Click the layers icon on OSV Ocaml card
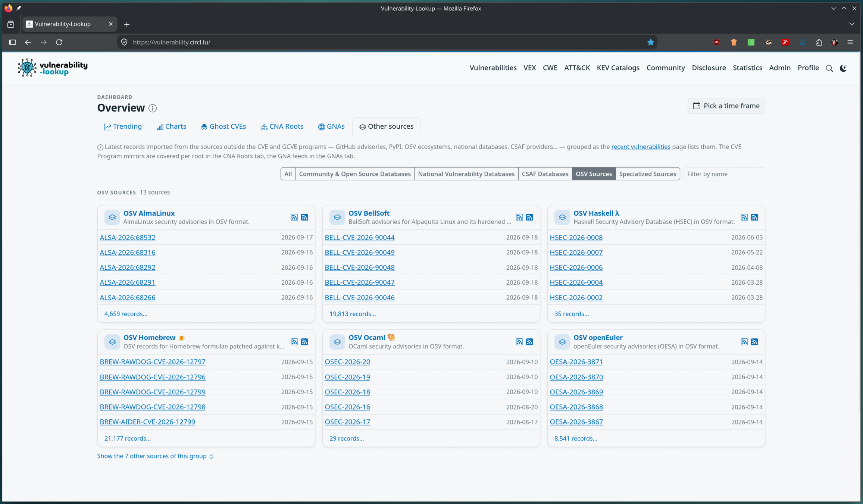 337,342
